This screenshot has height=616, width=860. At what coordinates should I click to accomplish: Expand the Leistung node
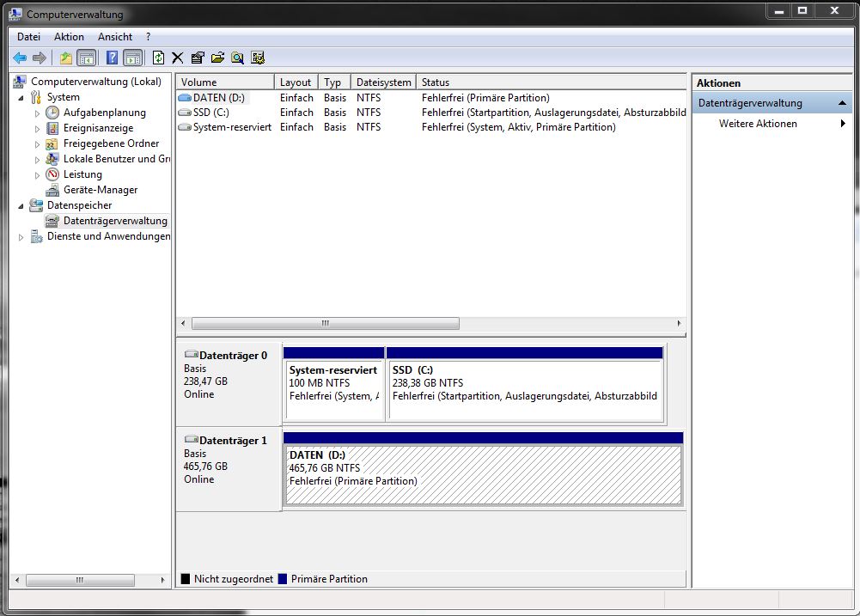point(37,175)
